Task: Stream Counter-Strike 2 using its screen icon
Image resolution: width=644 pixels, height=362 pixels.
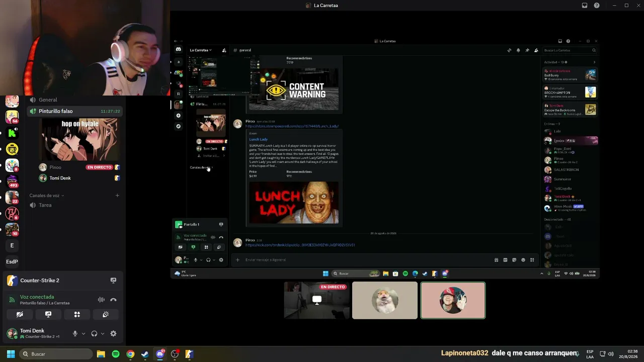Action: pyautogui.click(x=113, y=281)
